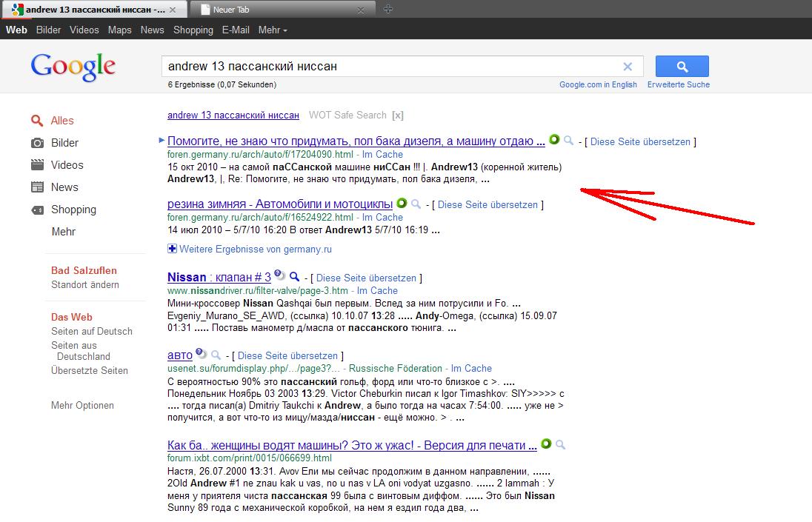812x522 pixels.
Task: Click 'Russische Föderation' text in the usenet.su result
Action: tap(396, 368)
